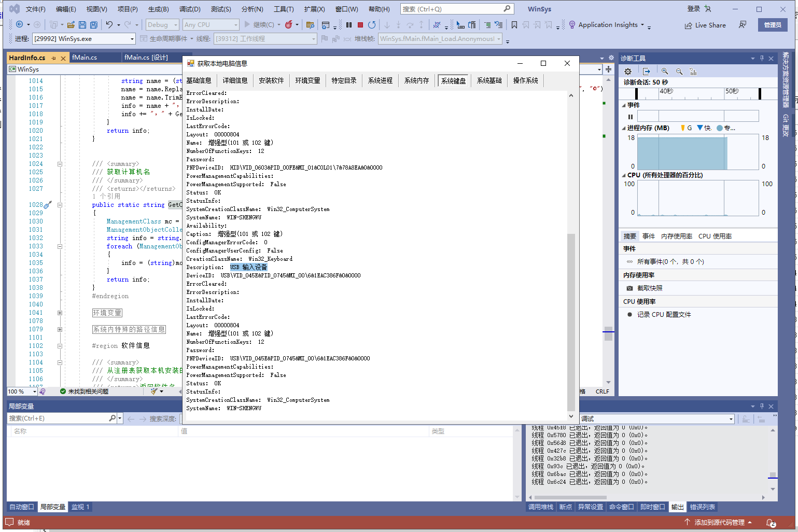Image resolution: width=798 pixels, height=532 pixels.
Task: Expand collapsed region at line 1079
Action: pos(60,329)
